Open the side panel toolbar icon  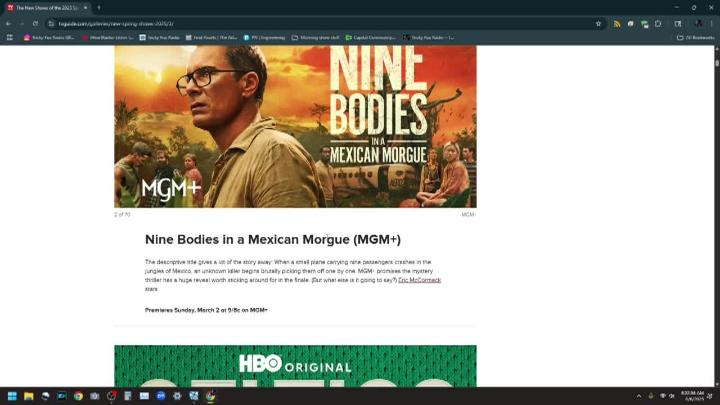click(678, 23)
